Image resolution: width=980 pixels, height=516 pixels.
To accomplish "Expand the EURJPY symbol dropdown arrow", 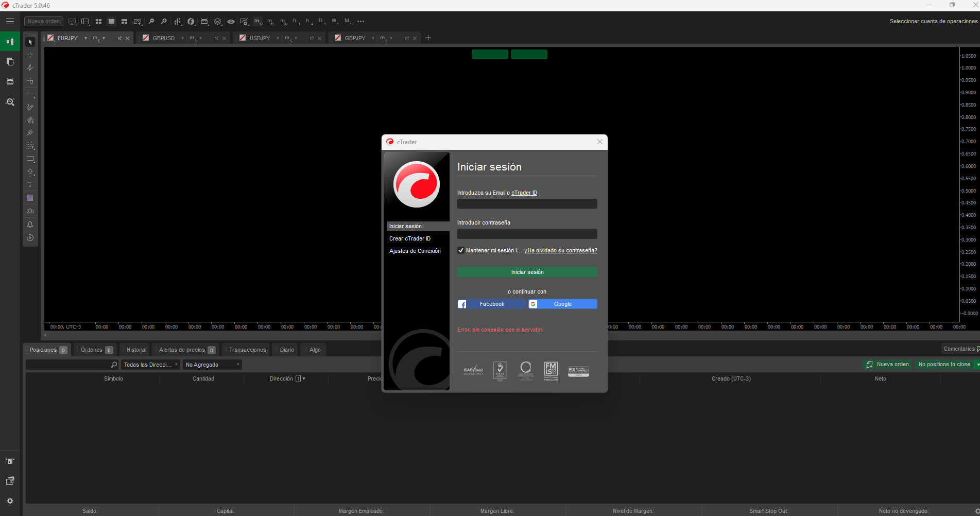I will tap(85, 38).
